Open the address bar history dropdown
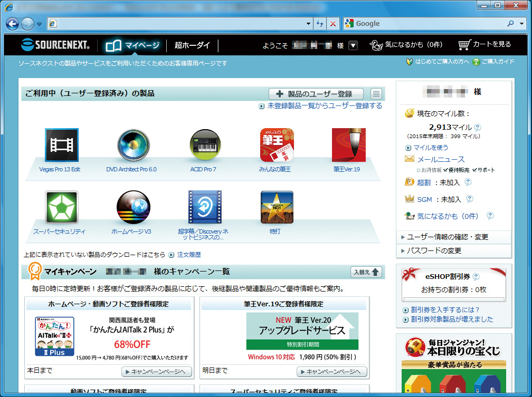 [308, 23]
